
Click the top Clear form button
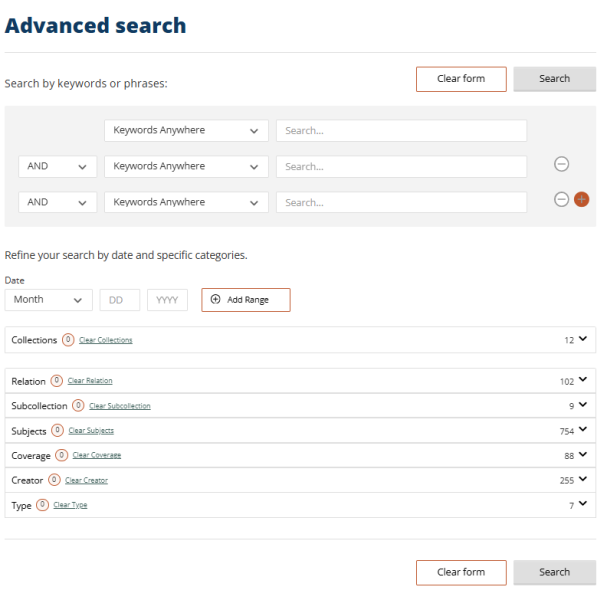coord(461,79)
